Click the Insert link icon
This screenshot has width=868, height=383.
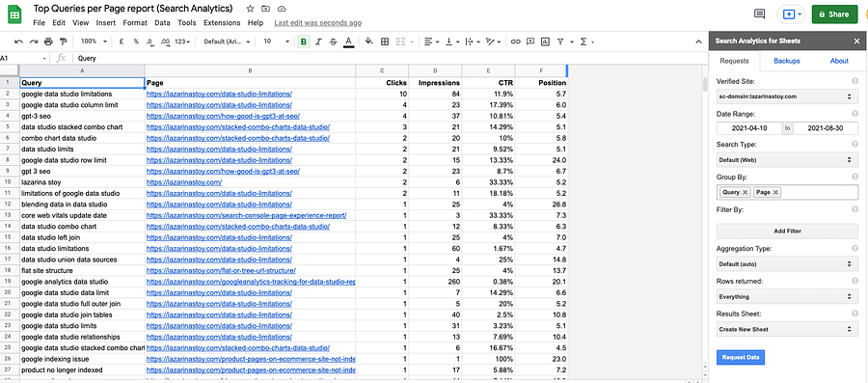click(515, 41)
